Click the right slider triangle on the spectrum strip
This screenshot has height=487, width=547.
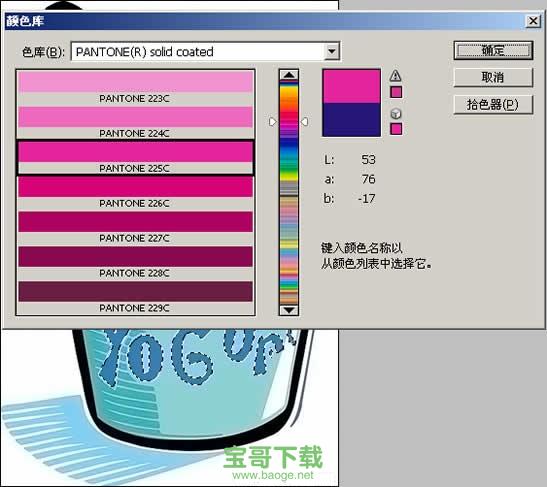(x=304, y=122)
